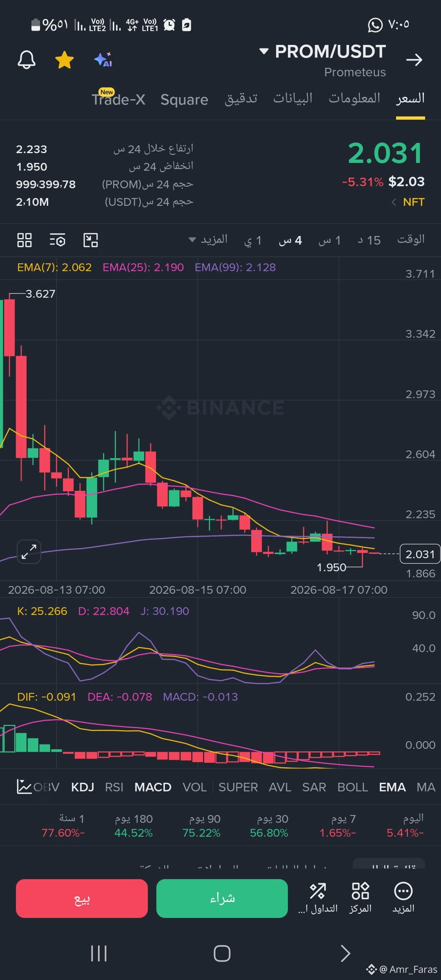Expand the PROM/USDT pair selector triangle

coord(264,51)
